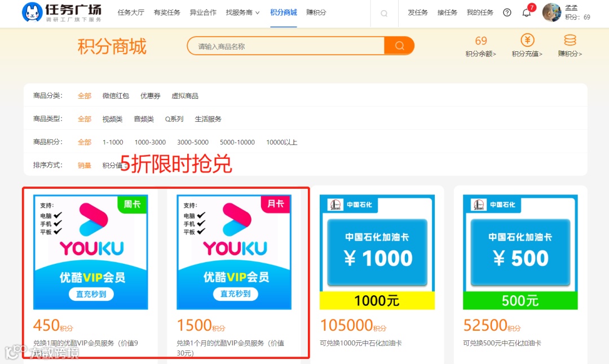
Task: Select the 积分商城 tab
Action: [284, 12]
